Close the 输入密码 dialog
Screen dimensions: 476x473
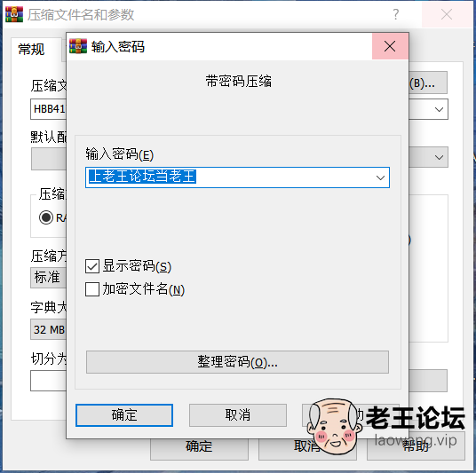(390, 46)
